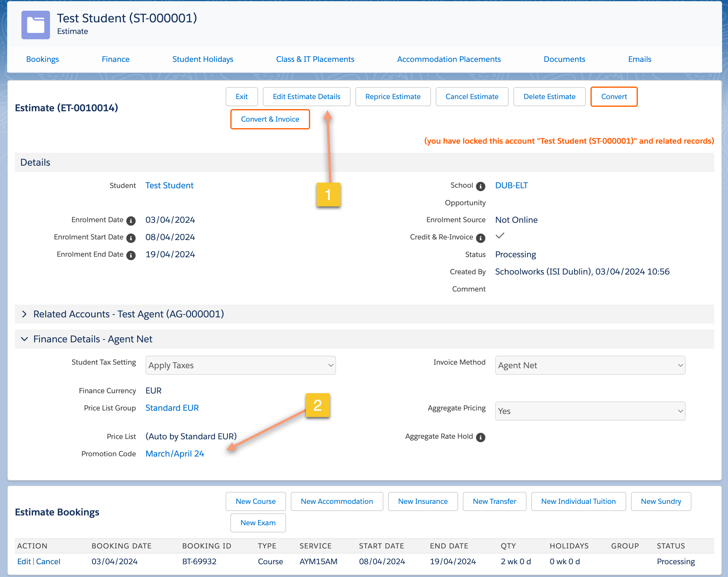Click the AYM15AM service cell

point(318,562)
